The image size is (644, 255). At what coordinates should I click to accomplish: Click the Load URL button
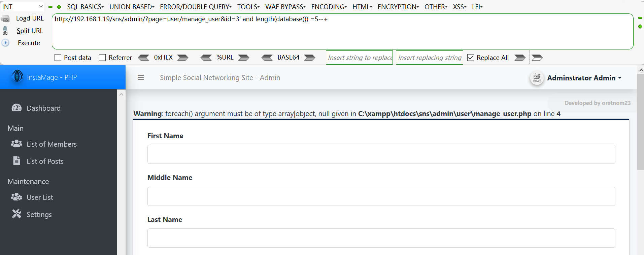click(x=30, y=19)
